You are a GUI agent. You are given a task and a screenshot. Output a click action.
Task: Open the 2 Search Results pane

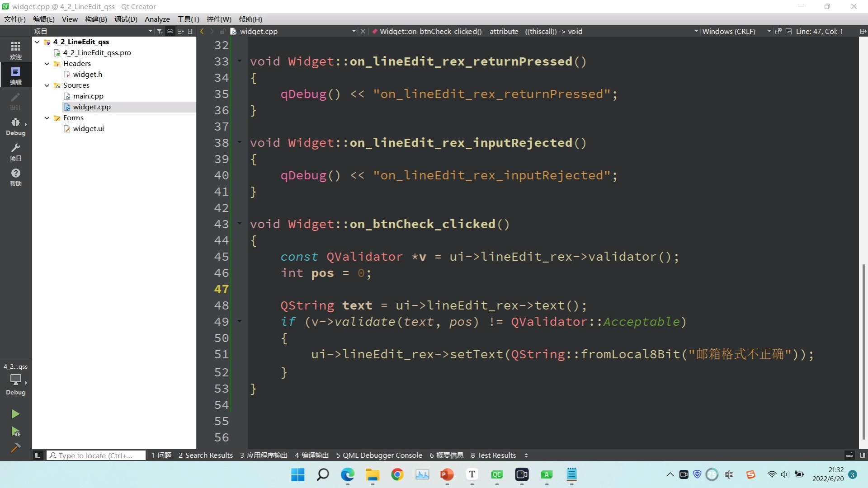(x=206, y=455)
